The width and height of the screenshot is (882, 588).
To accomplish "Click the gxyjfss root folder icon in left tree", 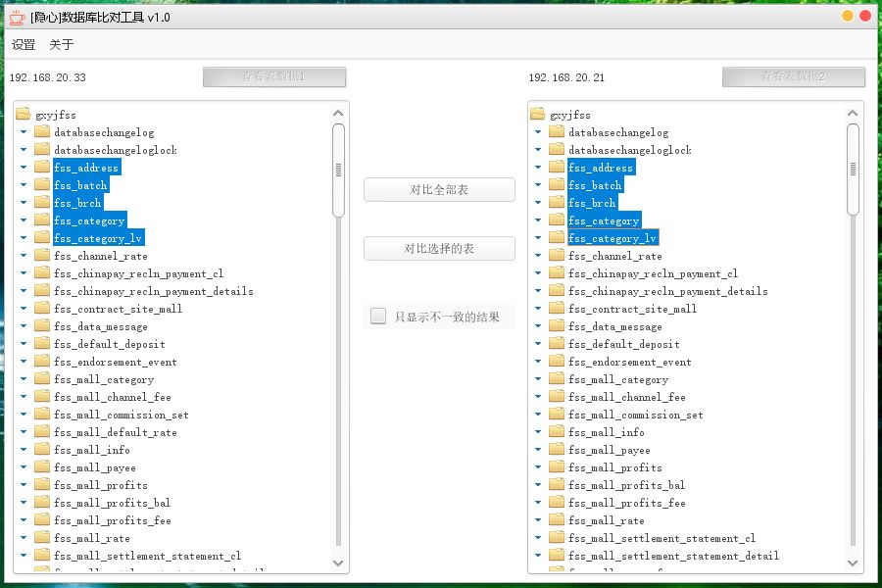I will click(24, 115).
